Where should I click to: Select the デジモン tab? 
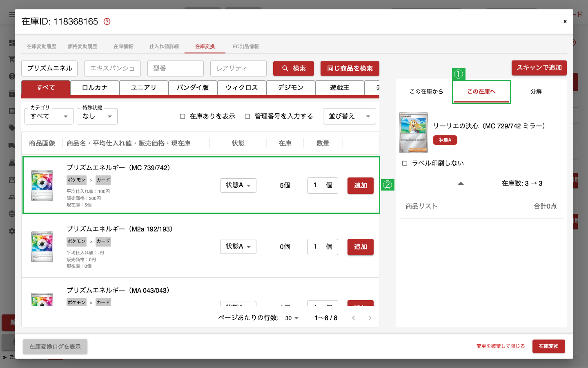click(291, 88)
